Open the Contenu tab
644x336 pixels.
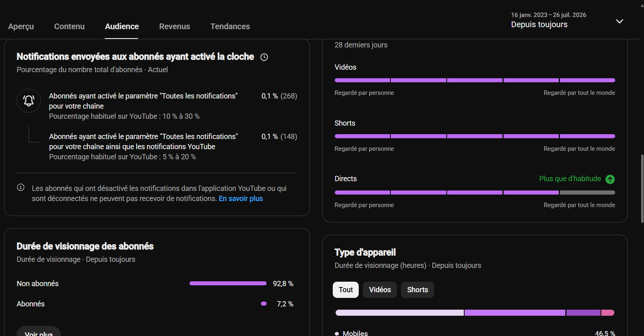coord(69,26)
